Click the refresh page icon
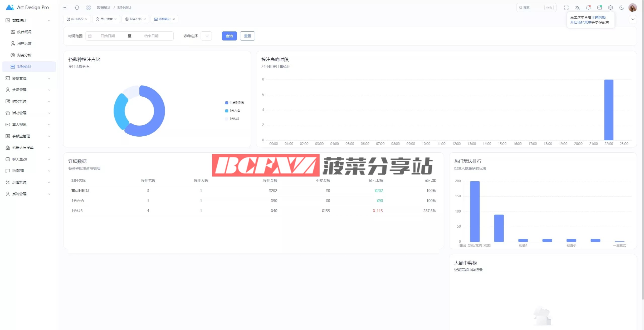Image resolution: width=644 pixels, height=330 pixels. (77, 8)
